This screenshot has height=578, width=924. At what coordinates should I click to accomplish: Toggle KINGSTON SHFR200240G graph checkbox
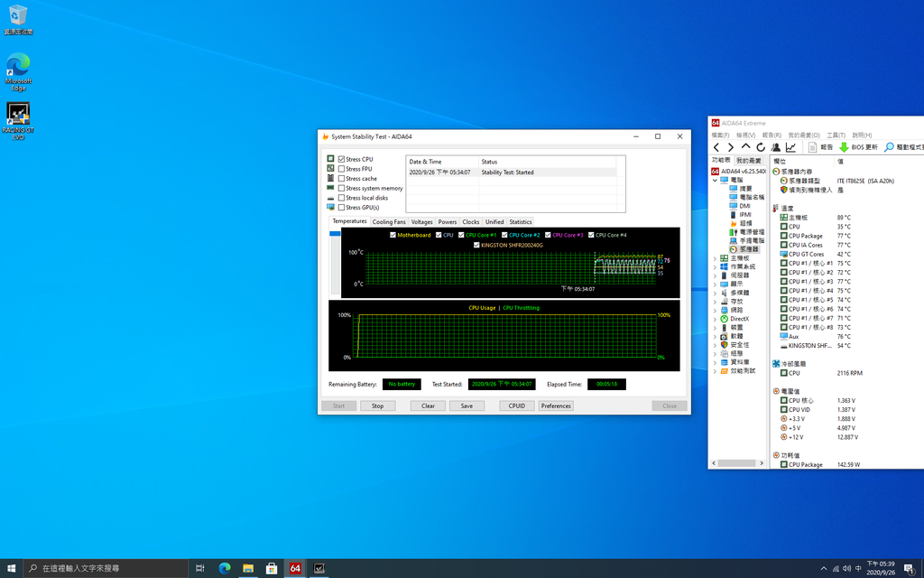(476, 245)
